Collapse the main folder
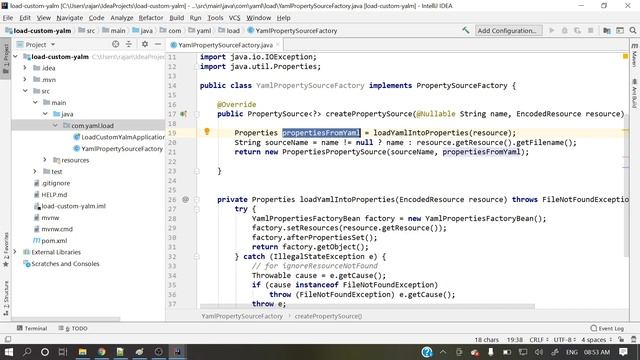This screenshot has height=360, width=640. pyautogui.click(x=35, y=102)
